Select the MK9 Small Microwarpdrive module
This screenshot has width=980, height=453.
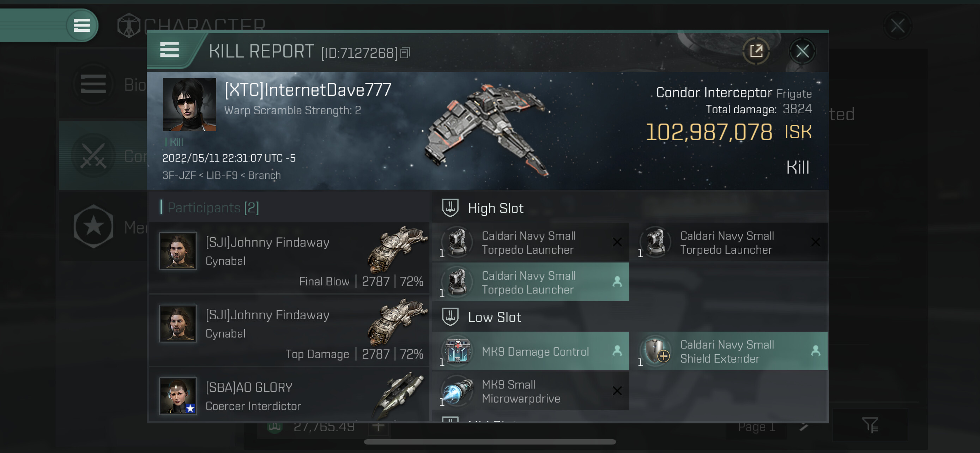pos(530,391)
